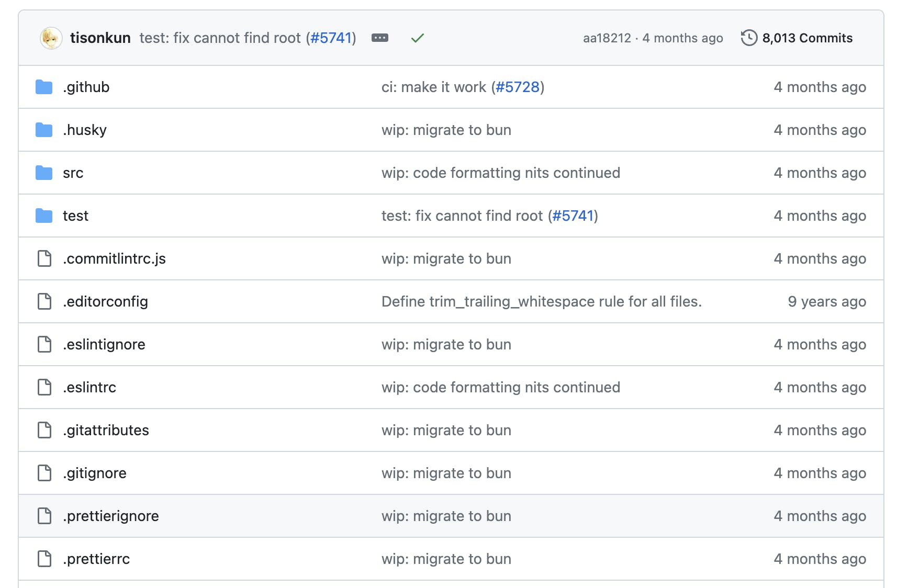Open .eslintrc commit 'wip: code formatting nits continued'

501,387
